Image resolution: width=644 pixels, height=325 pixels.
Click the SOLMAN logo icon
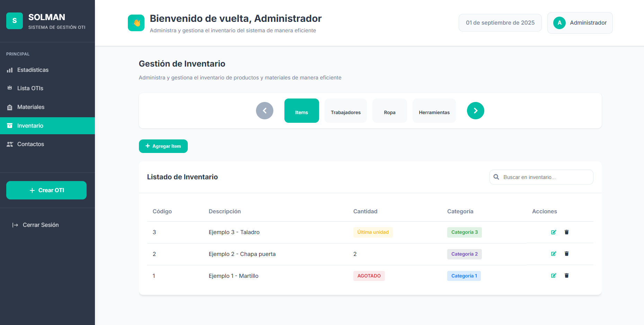point(15,21)
